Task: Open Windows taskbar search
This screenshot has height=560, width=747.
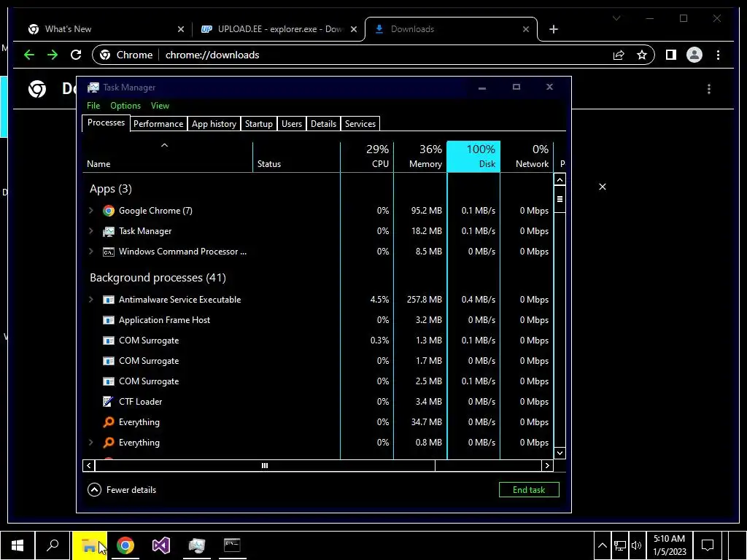Action: pos(53,545)
